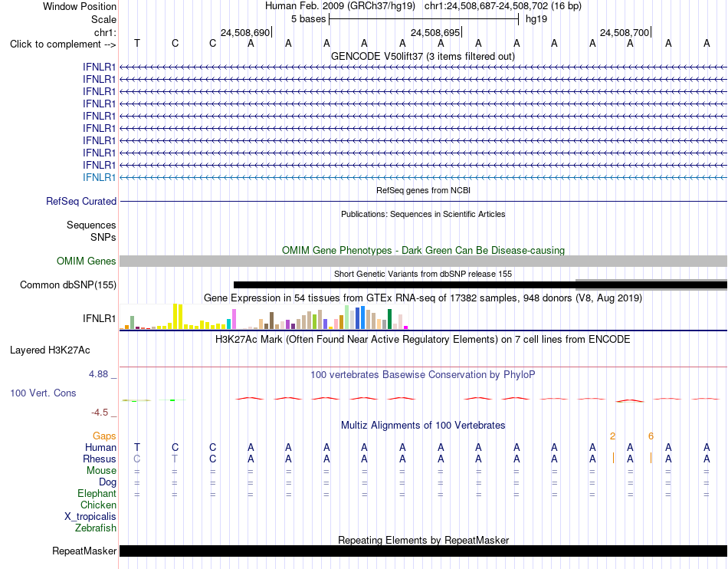
Task: Open '100 vertebrates Basewise Conservation by PhyloP' title
Action: (x=423, y=374)
